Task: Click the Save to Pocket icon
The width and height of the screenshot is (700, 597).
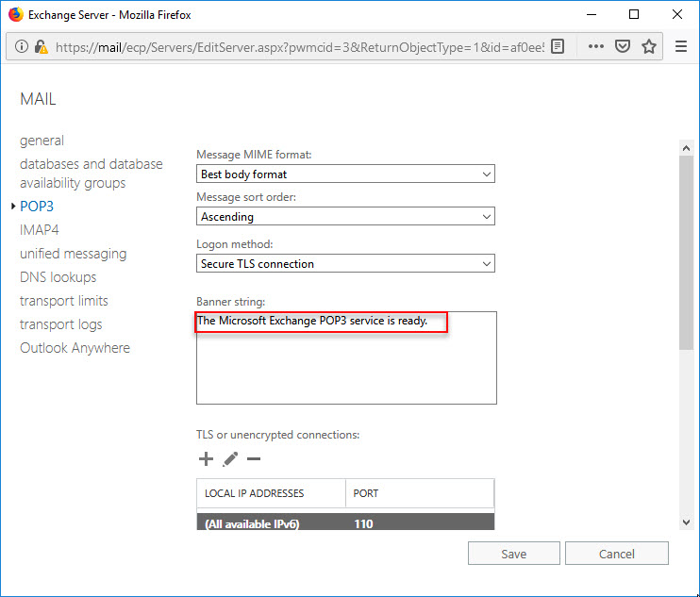Action: (x=623, y=46)
